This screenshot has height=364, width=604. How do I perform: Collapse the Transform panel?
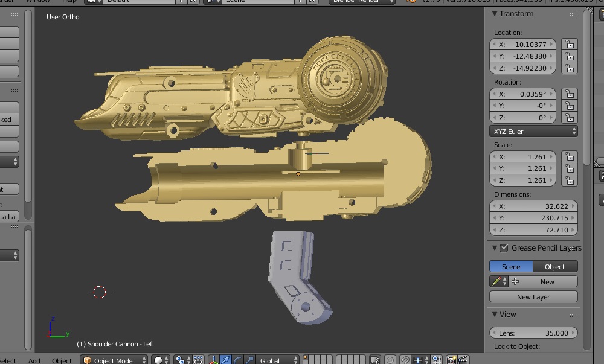pos(494,14)
